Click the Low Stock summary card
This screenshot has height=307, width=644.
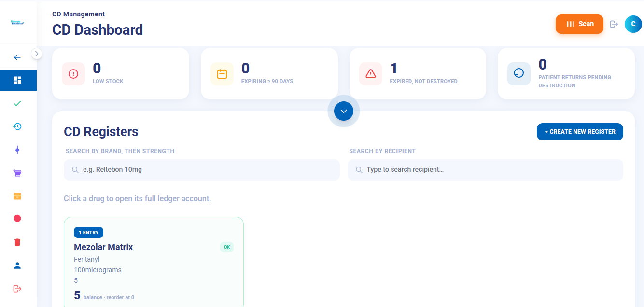(121, 73)
